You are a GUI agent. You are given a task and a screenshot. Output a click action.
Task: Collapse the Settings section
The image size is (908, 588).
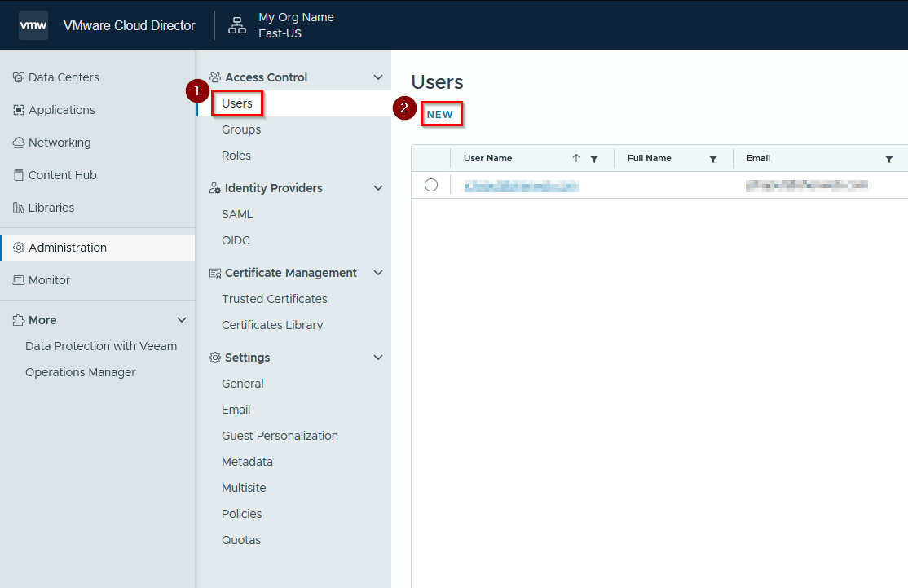pos(378,357)
